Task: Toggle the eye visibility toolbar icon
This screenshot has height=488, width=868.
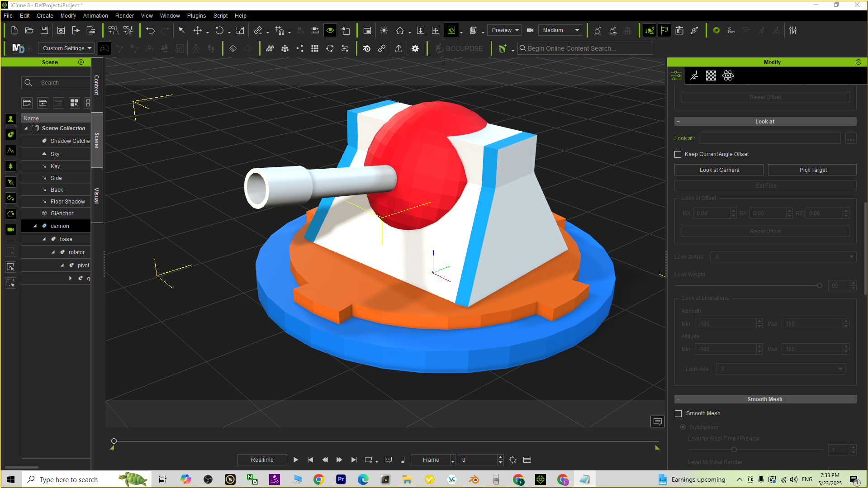Action: click(x=330, y=30)
